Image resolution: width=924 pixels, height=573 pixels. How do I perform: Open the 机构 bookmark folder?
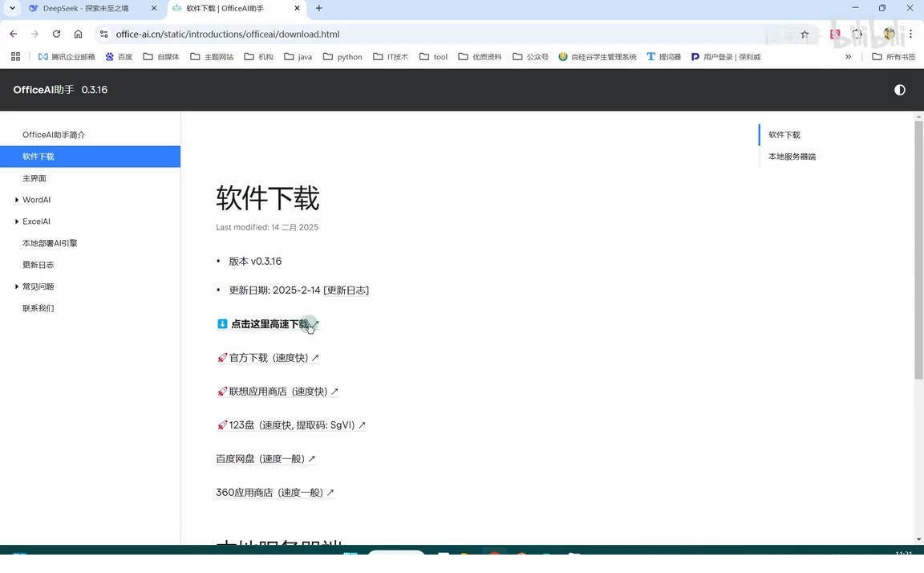click(258, 57)
